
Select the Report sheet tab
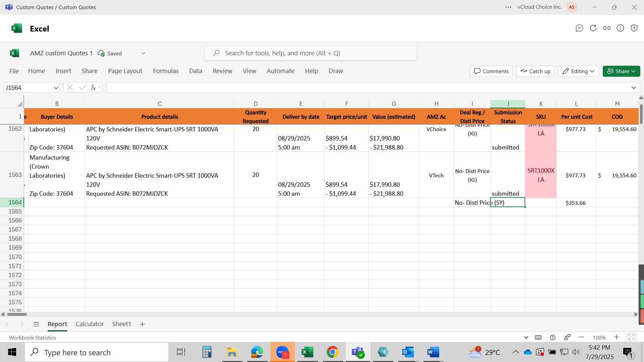pos(57,324)
